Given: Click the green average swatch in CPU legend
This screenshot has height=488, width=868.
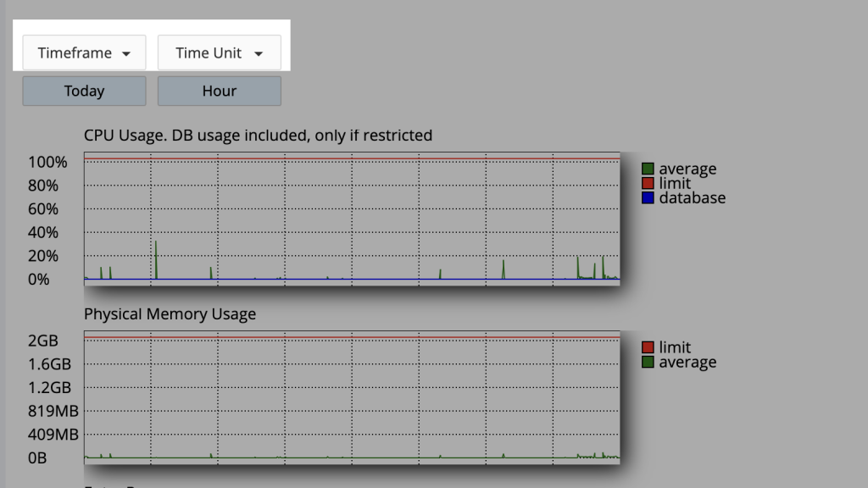Looking at the screenshot, I should coord(648,169).
